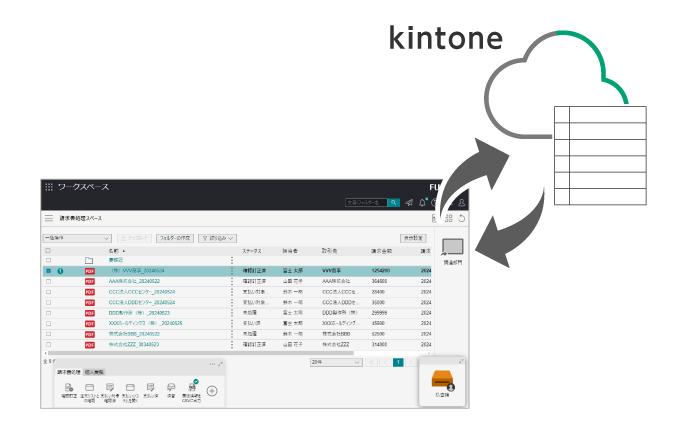Click the 請求金額 column header
The height and width of the screenshot is (431, 686).
pyautogui.click(x=381, y=251)
